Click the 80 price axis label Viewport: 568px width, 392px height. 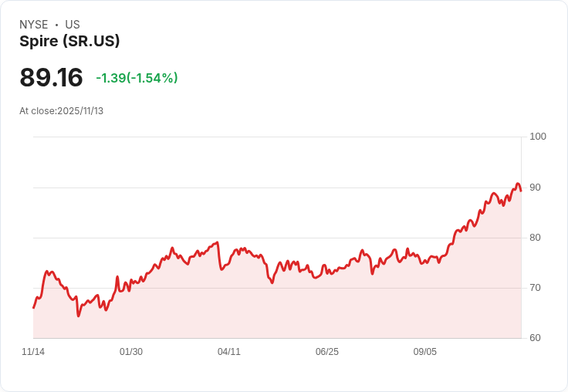536,238
